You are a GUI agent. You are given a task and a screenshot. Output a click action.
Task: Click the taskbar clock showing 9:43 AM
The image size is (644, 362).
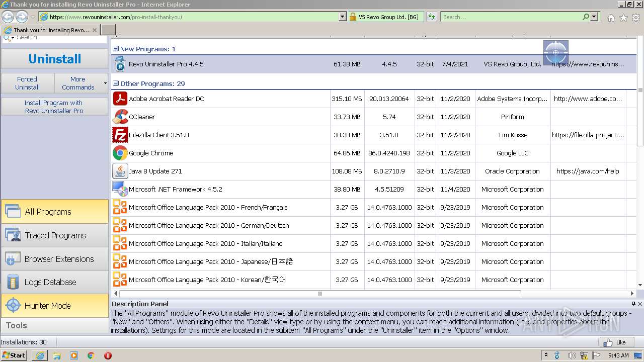tap(618, 355)
